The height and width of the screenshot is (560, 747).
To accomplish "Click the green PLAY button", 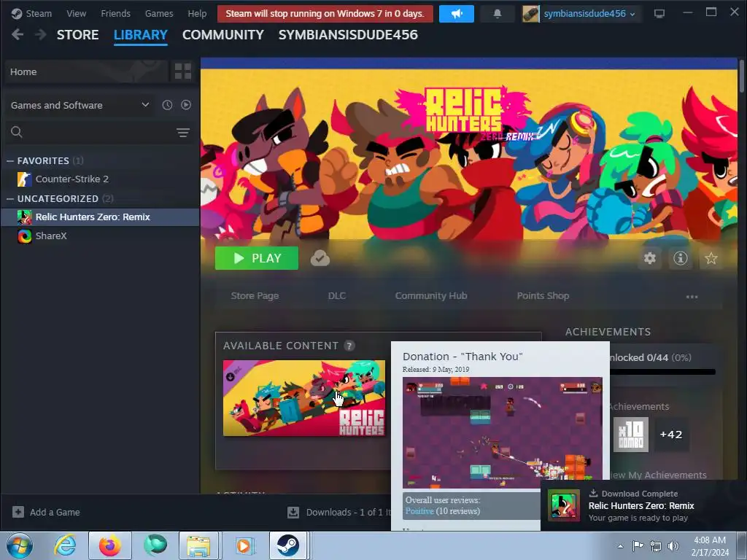I will coord(257,258).
